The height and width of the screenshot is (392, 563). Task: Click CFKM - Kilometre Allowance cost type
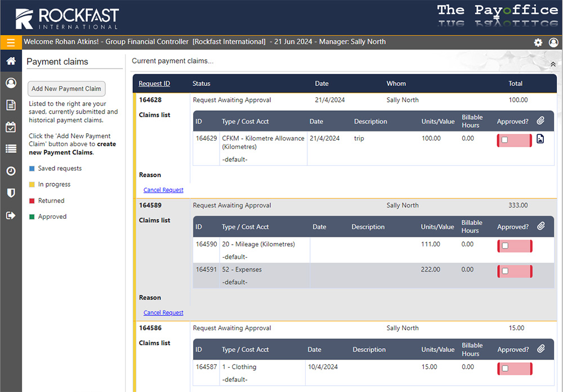[x=263, y=142]
